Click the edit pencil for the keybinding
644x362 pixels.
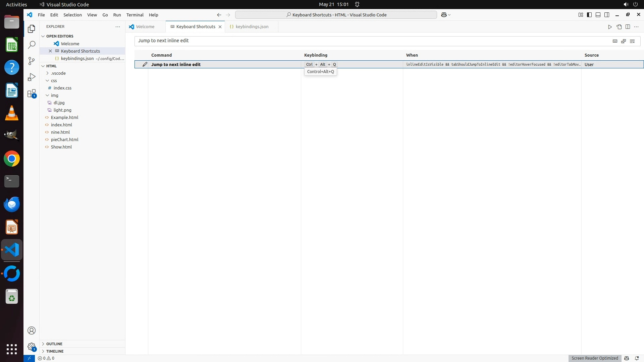point(145,64)
